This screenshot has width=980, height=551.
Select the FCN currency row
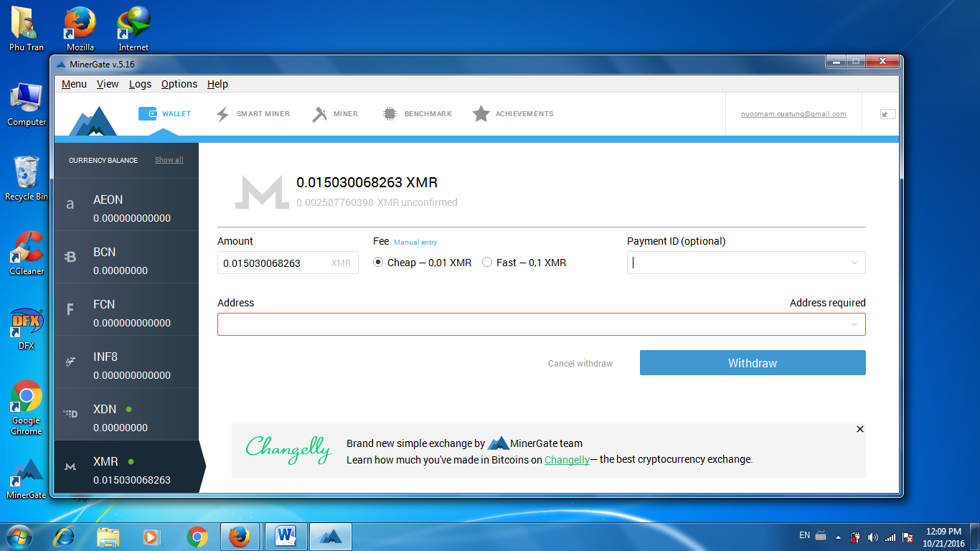coord(126,309)
